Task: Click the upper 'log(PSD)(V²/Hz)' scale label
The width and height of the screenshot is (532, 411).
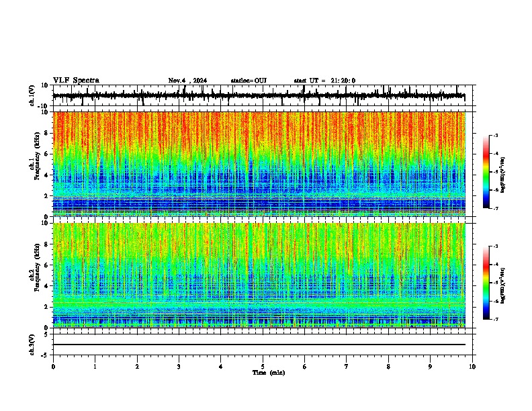Action: tap(503, 175)
